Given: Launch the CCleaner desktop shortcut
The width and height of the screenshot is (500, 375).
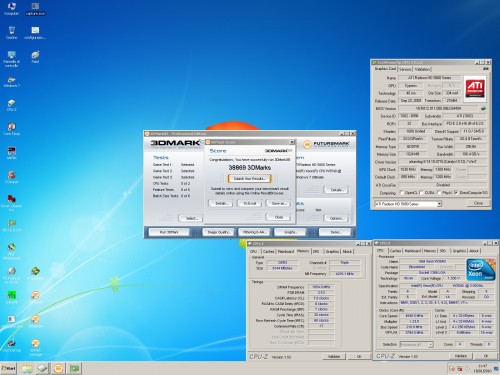Looking at the screenshot, I should pyautogui.click(x=11, y=177).
